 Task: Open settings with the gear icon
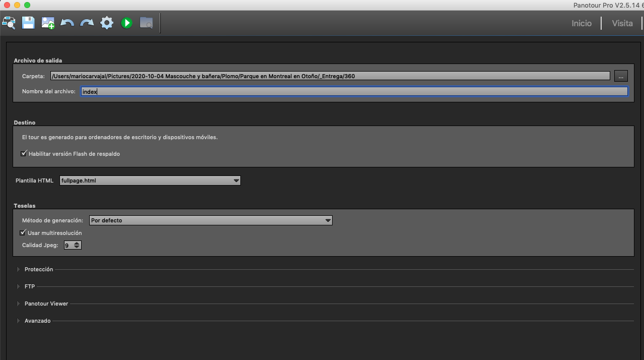[107, 23]
